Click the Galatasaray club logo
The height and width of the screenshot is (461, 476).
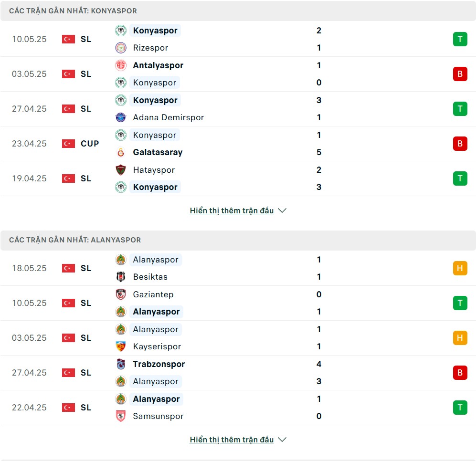[x=121, y=152]
